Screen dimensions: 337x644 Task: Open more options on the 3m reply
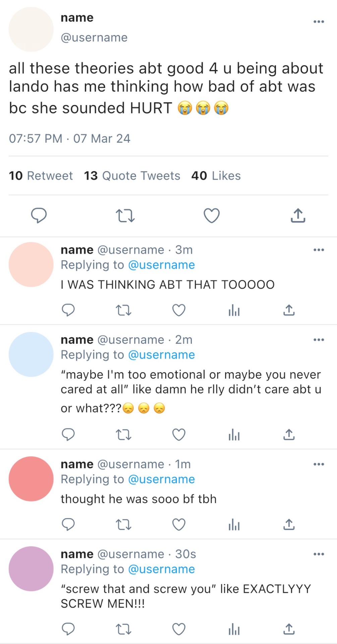319,250
